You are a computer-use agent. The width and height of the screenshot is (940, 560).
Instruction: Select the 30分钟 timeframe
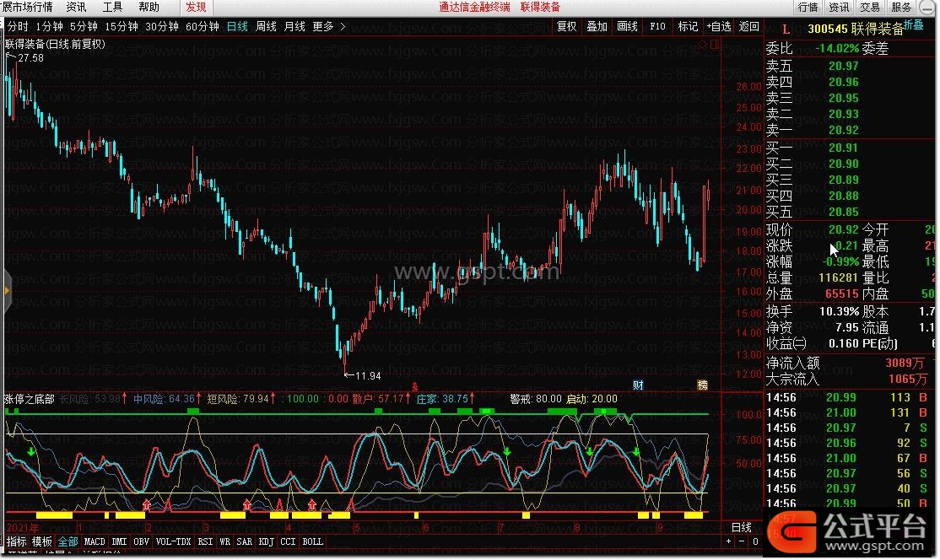tap(162, 26)
